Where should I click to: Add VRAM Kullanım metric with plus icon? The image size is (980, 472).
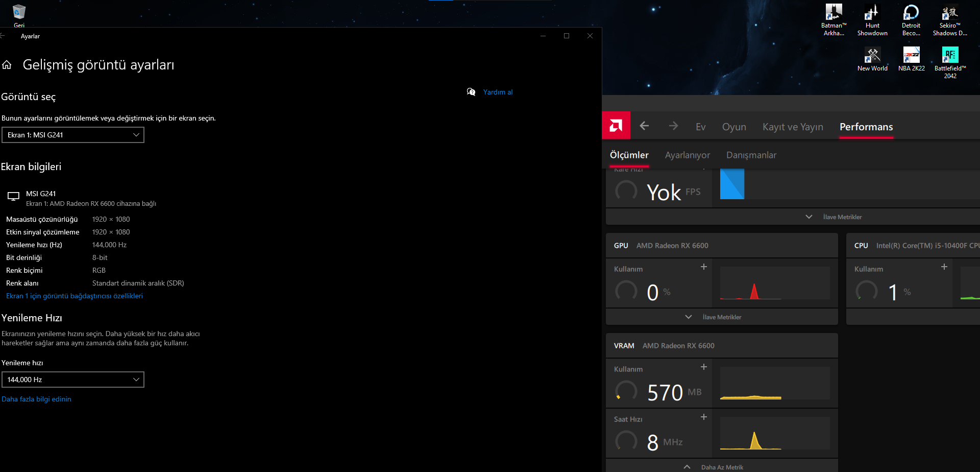[704, 367]
